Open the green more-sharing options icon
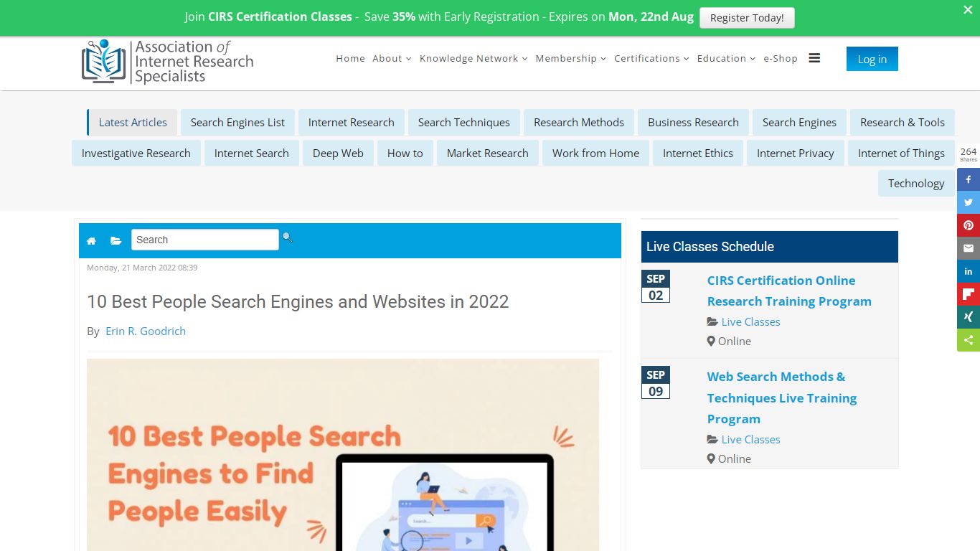The height and width of the screenshot is (551, 980). click(x=969, y=340)
